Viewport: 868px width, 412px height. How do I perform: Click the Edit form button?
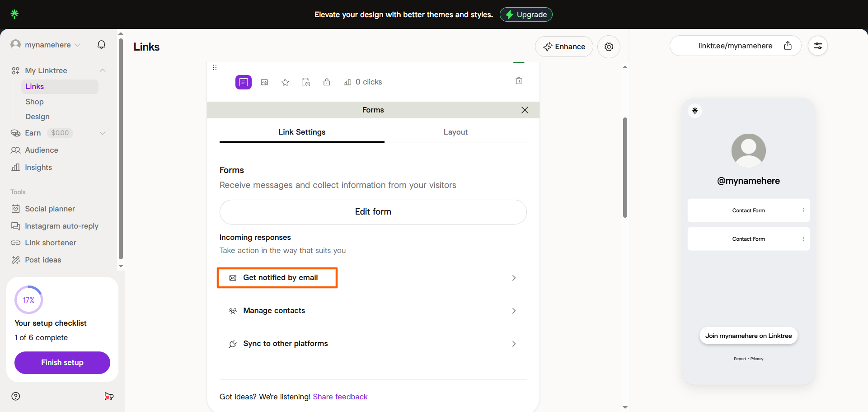point(373,212)
